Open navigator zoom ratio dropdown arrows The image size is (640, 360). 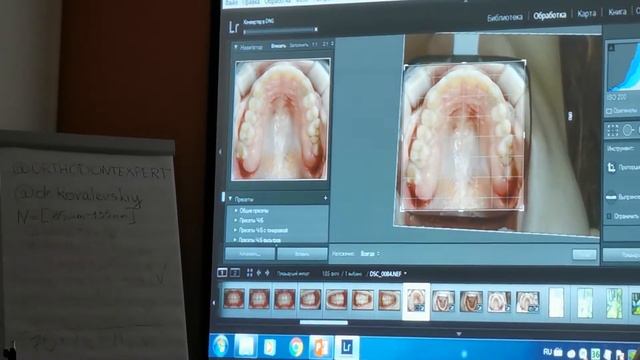point(332,43)
